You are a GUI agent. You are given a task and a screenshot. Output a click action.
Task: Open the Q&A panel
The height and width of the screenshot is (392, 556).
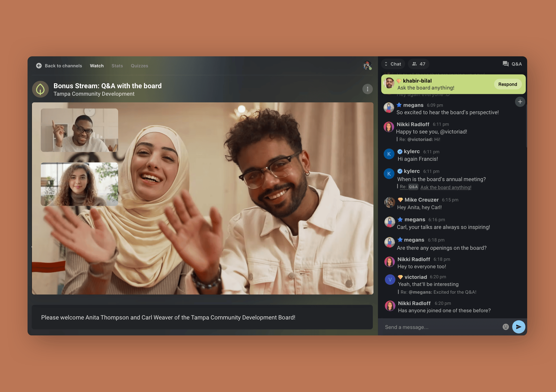click(x=512, y=64)
